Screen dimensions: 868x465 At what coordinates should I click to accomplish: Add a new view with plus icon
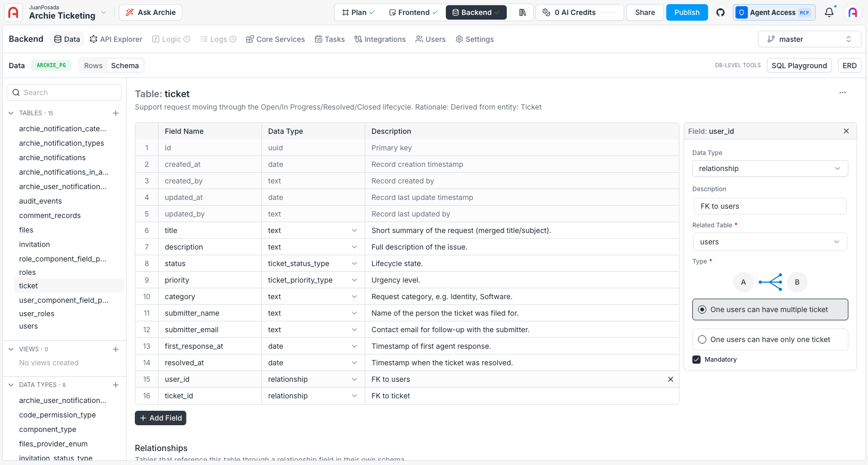pos(116,349)
